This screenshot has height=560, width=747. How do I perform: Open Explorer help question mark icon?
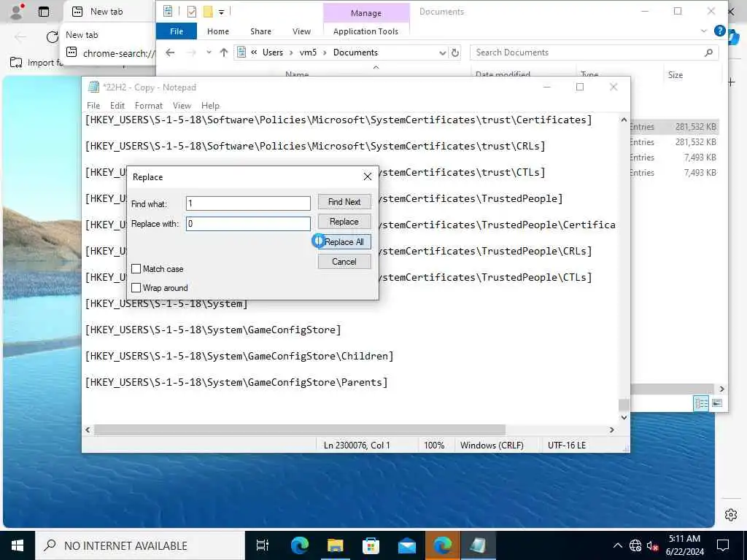coord(719,31)
